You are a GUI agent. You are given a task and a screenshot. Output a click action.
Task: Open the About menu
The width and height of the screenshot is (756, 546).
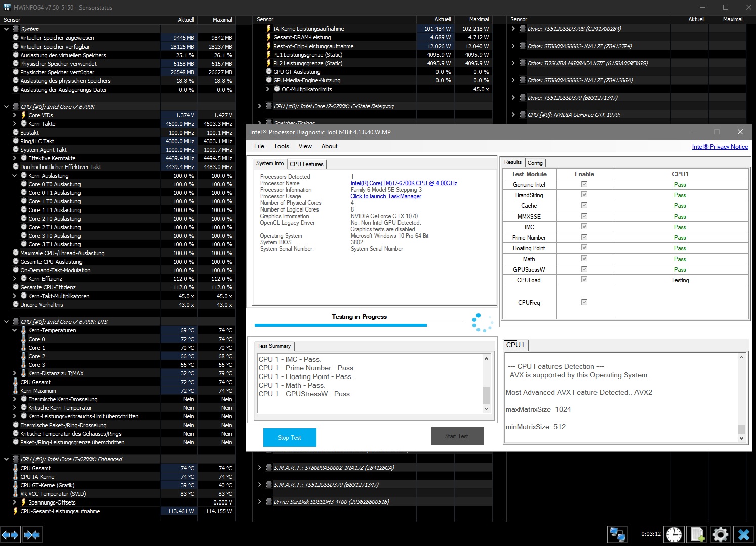pos(329,146)
